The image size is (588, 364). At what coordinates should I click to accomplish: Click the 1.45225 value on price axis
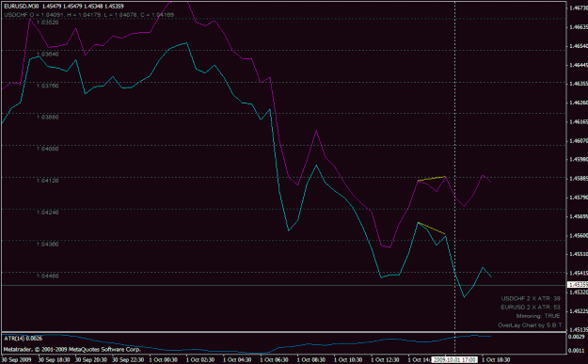(579, 310)
